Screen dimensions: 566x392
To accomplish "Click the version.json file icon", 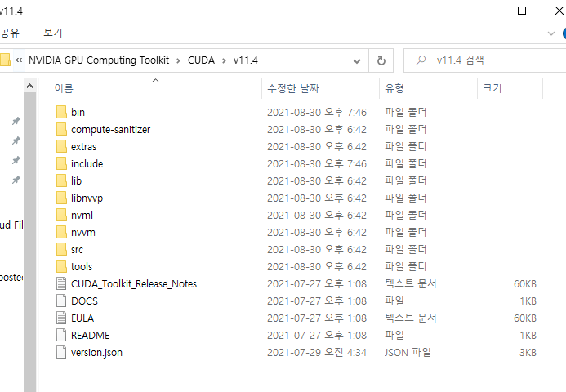I will (x=61, y=352).
